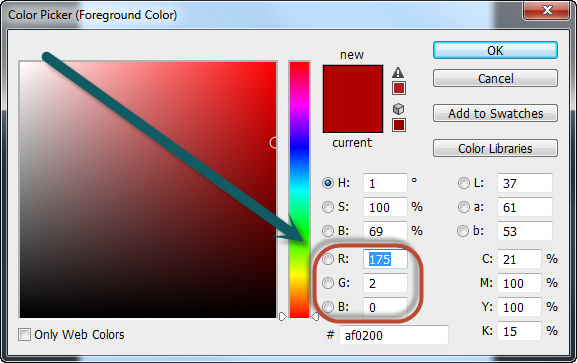Viewport: 577px width, 363px height.
Task: Open Color Libraries
Action: coord(495,148)
